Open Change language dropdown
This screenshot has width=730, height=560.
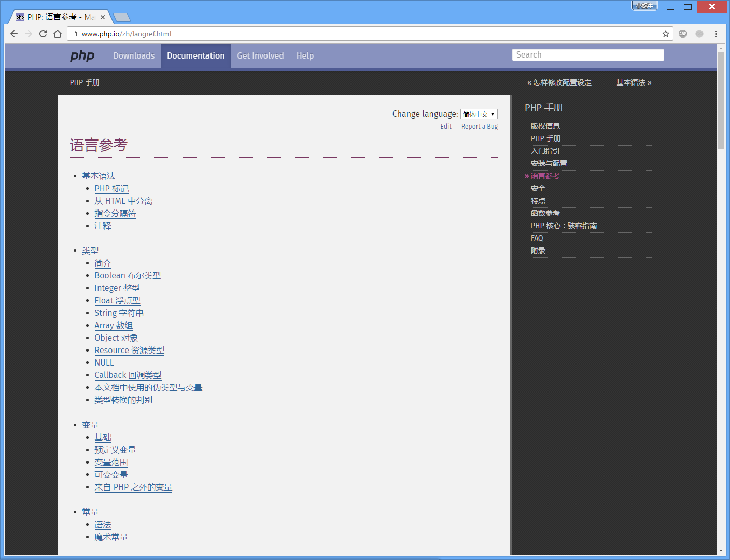(x=479, y=114)
